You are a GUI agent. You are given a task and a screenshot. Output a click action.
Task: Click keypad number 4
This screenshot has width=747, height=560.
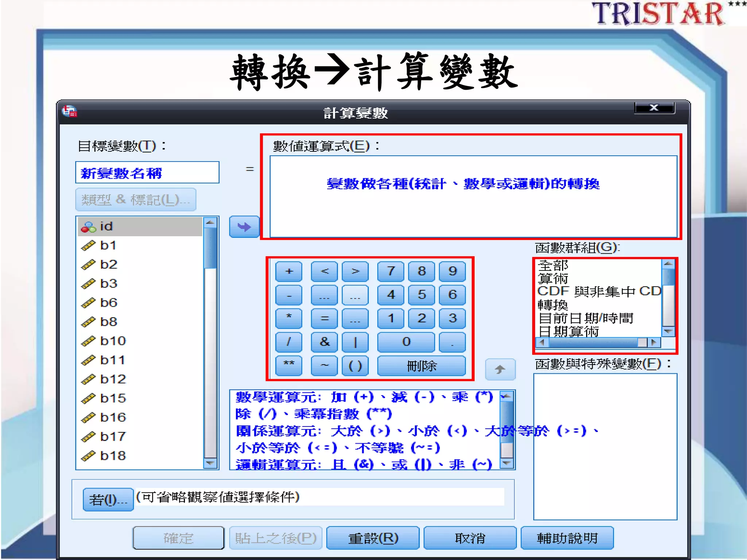391,295
